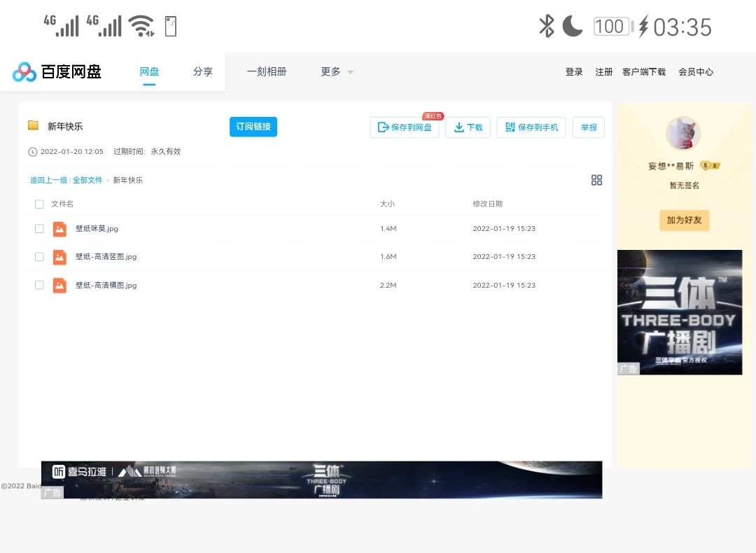Screen dimensions: 756x553
Task: Click the 1.4M size cell
Action: coord(388,228)
